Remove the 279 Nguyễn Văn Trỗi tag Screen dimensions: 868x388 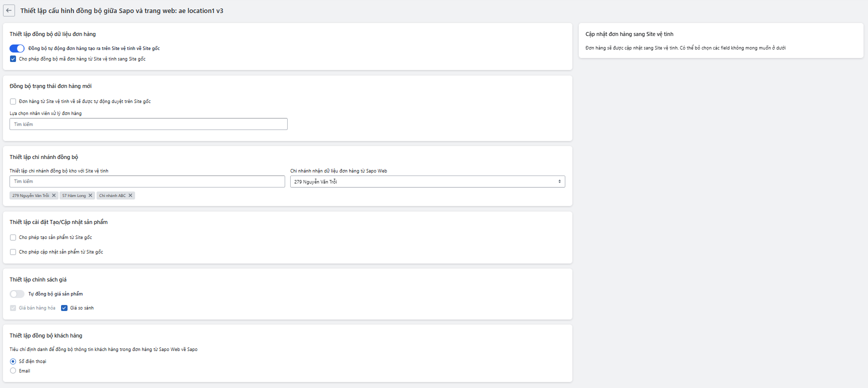tap(54, 195)
